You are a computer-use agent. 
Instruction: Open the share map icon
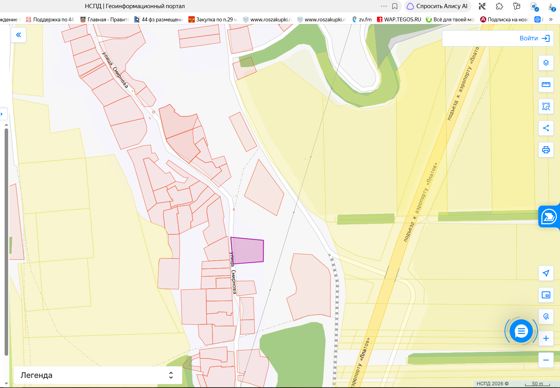546,128
